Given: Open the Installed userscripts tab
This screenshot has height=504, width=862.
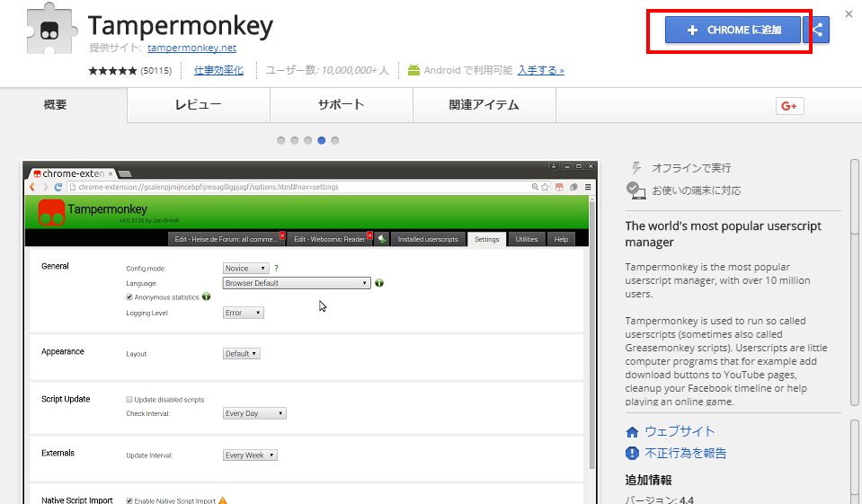Looking at the screenshot, I should click(428, 239).
